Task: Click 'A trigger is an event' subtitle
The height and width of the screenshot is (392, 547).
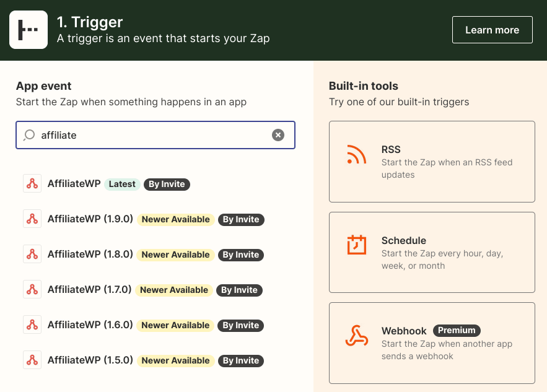Action: [164, 38]
